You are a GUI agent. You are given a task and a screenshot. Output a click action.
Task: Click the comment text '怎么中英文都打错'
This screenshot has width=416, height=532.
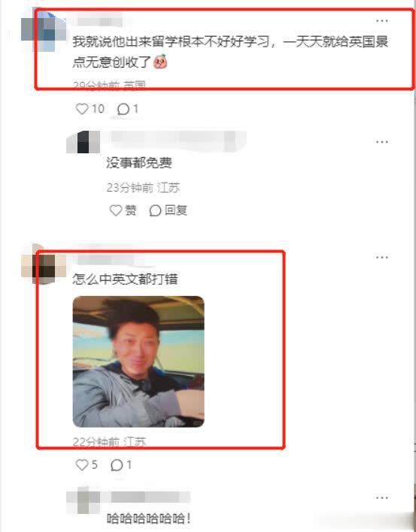(x=125, y=280)
